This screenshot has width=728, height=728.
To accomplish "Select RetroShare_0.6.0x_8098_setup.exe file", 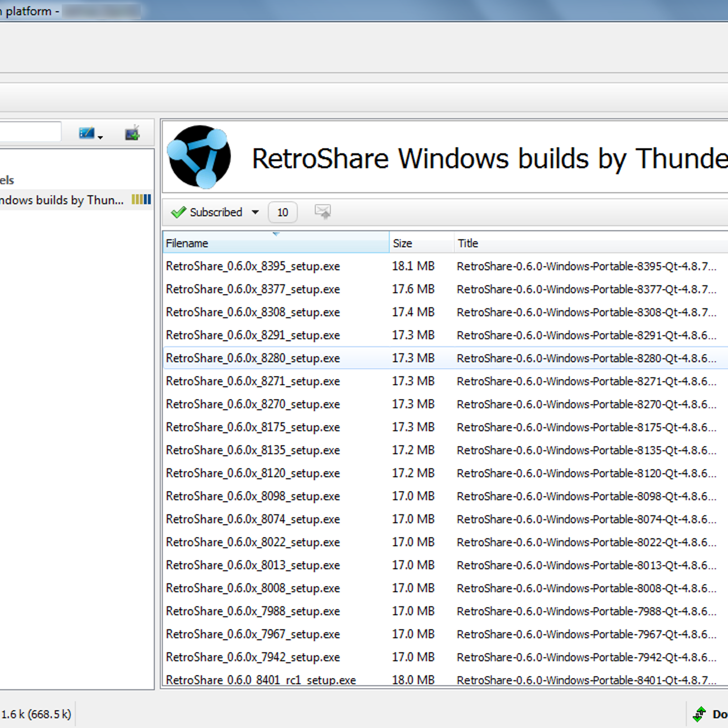I will click(253, 496).
